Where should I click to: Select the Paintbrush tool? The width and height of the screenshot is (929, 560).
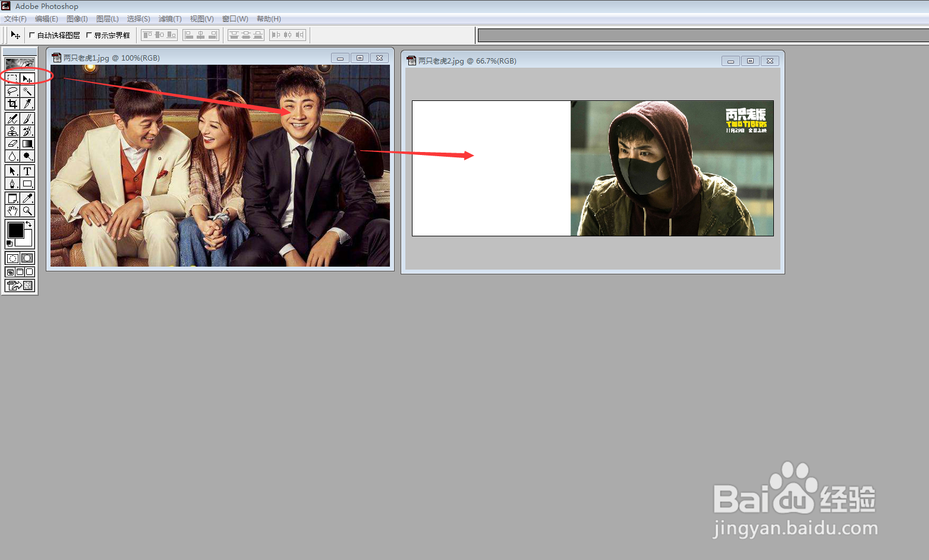(27, 119)
